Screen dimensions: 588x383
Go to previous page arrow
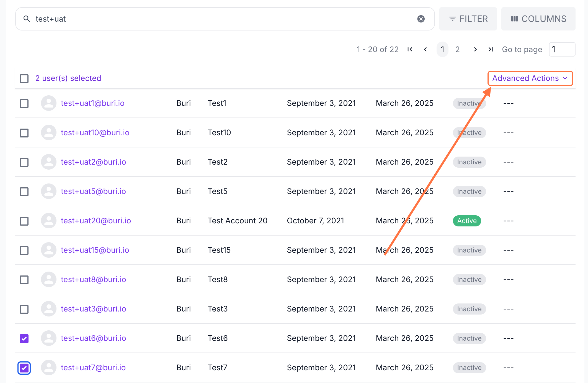425,49
